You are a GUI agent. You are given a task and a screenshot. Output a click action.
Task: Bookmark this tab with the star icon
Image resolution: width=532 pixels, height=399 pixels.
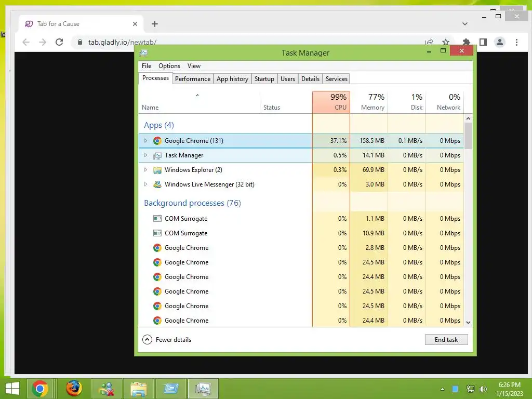click(x=446, y=42)
